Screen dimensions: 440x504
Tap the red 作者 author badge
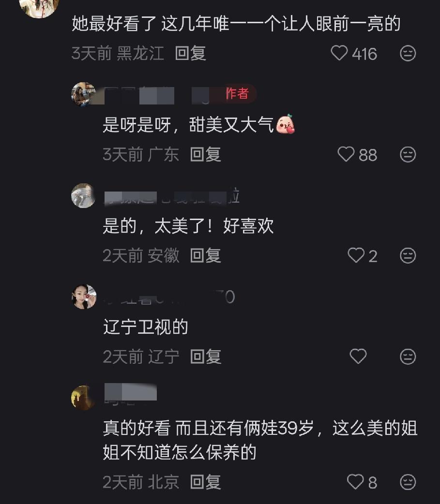pos(237,93)
